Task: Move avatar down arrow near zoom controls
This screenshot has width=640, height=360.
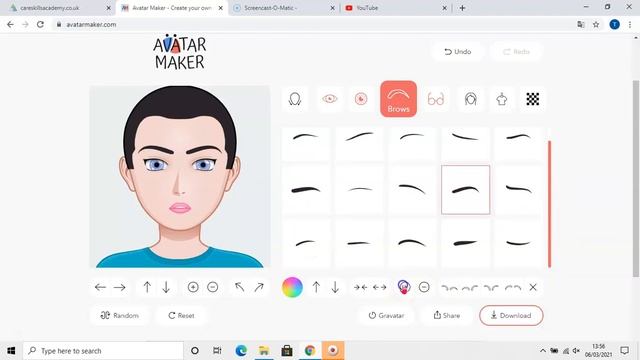Action: click(x=166, y=287)
